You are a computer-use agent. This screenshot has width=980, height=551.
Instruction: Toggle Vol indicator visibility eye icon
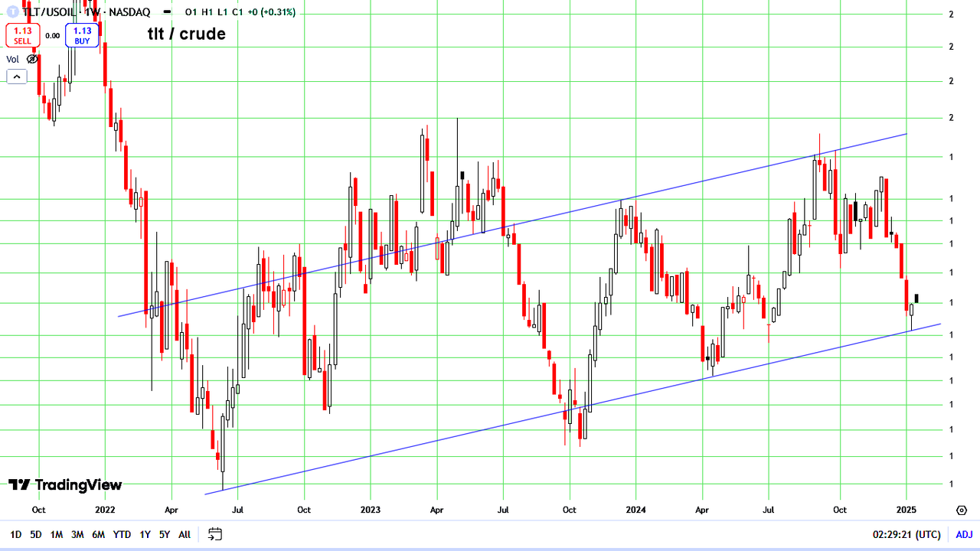(x=32, y=59)
